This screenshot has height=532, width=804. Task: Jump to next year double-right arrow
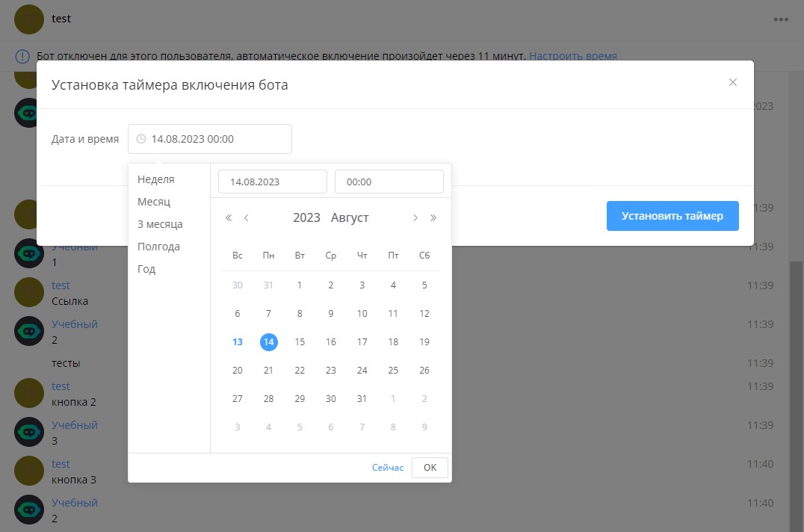(x=433, y=218)
